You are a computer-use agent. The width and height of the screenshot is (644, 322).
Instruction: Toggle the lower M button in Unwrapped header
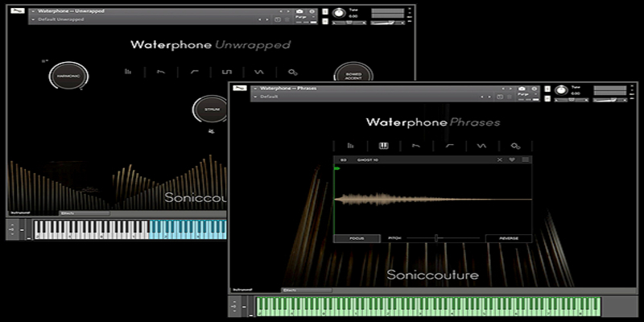pos(325,22)
